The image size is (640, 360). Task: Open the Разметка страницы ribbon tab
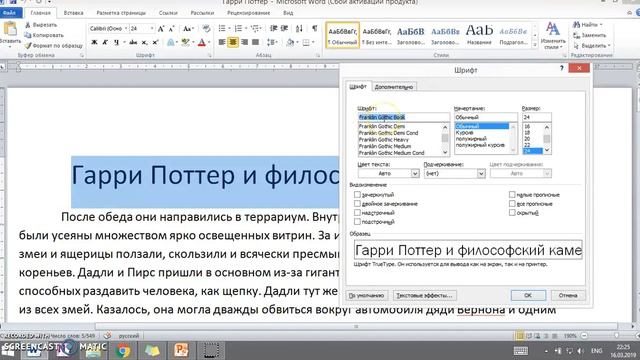[x=121, y=13]
